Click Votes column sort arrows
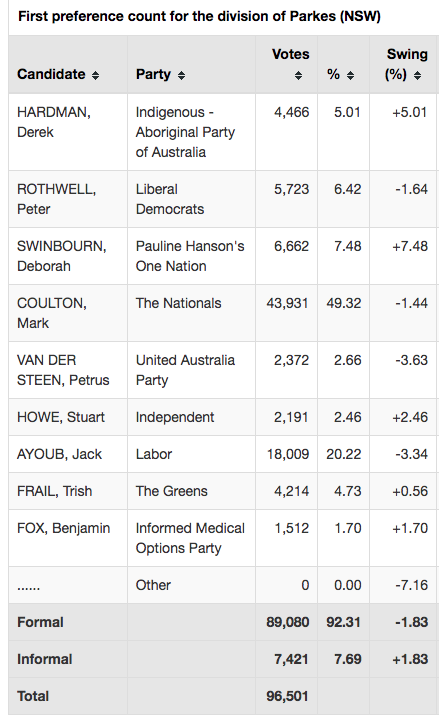 298,75
